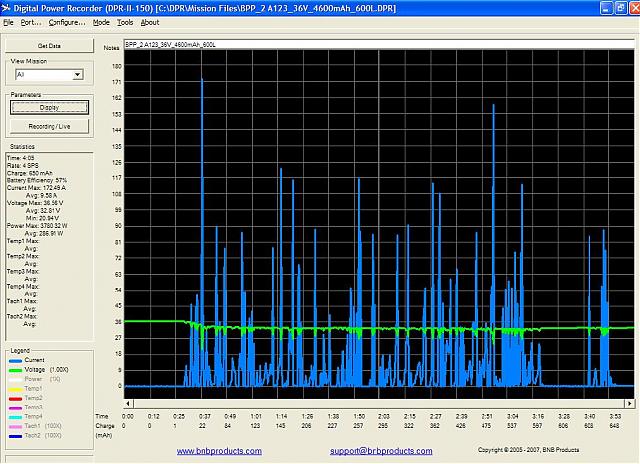Click the green Voltage legend swatch
Image resolution: width=640 pixels, height=464 pixels.
pos(13,372)
